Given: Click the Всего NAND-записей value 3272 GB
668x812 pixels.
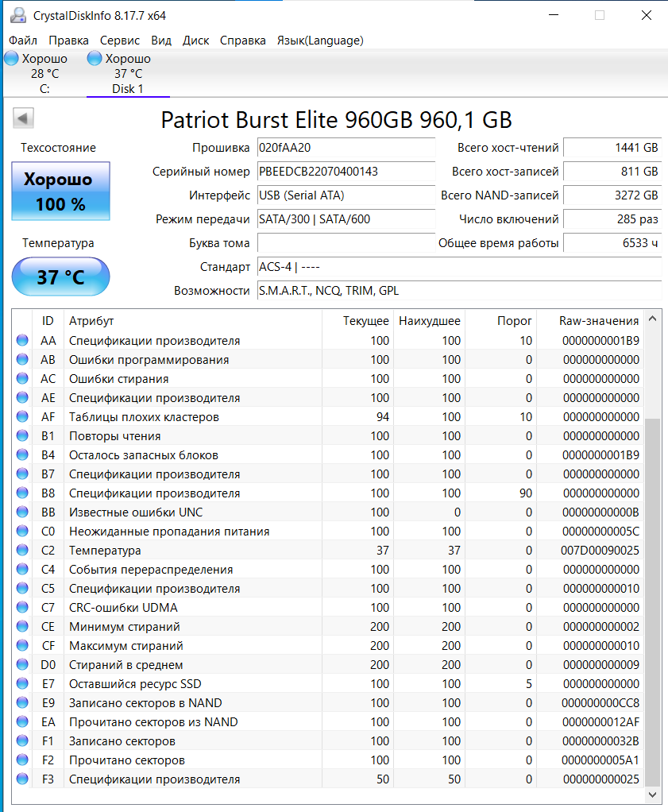Looking at the screenshot, I should (612, 195).
